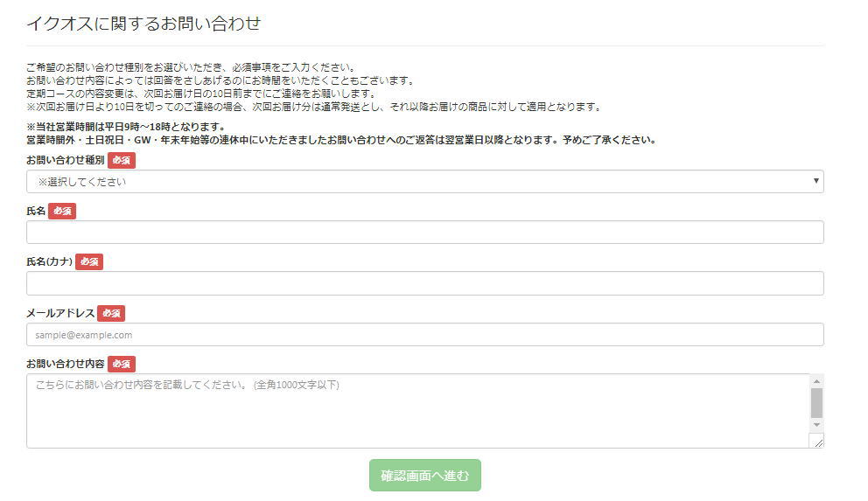868x501 pixels.
Task: Click the 確認画面へ進む button
Action: tap(424, 475)
